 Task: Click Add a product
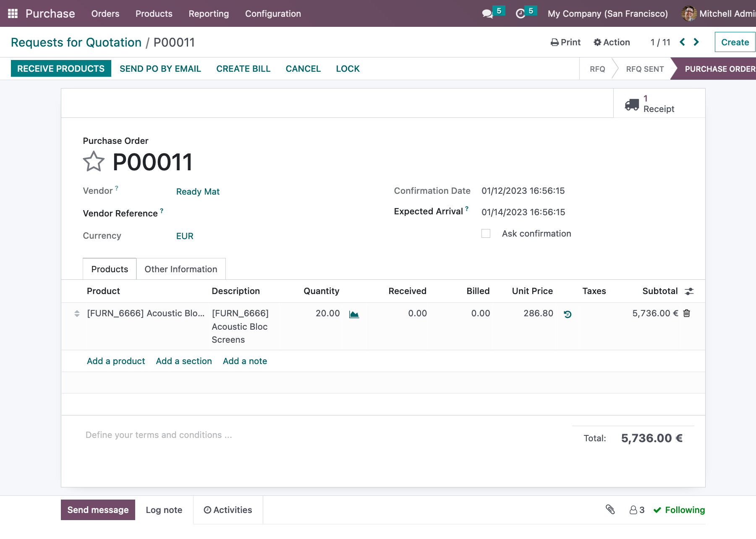tap(116, 361)
